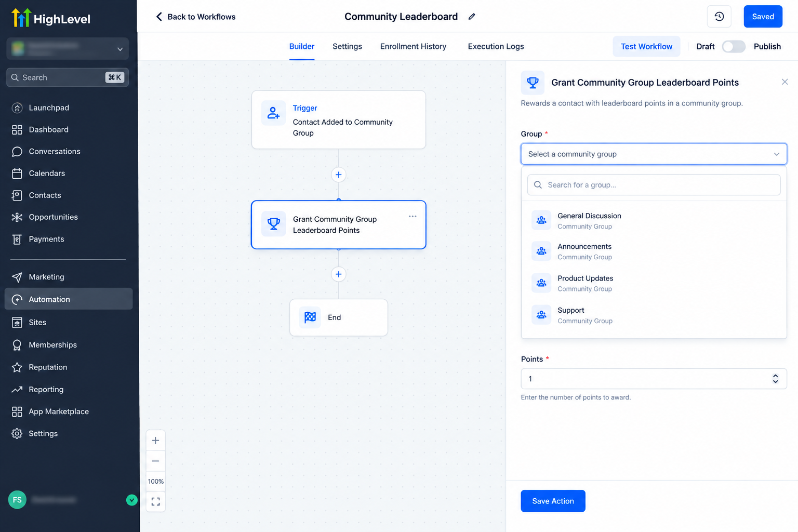Open the Settings tab
The image size is (798, 532).
[347, 46]
